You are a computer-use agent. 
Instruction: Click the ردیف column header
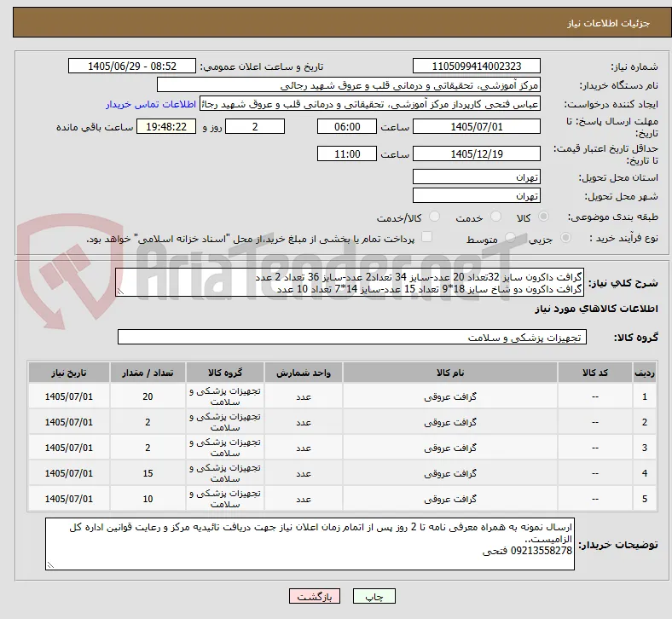click(644, 373)
